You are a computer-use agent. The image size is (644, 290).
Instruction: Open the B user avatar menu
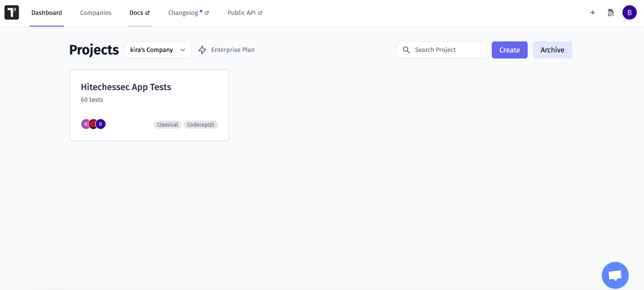tap(630, 12)
